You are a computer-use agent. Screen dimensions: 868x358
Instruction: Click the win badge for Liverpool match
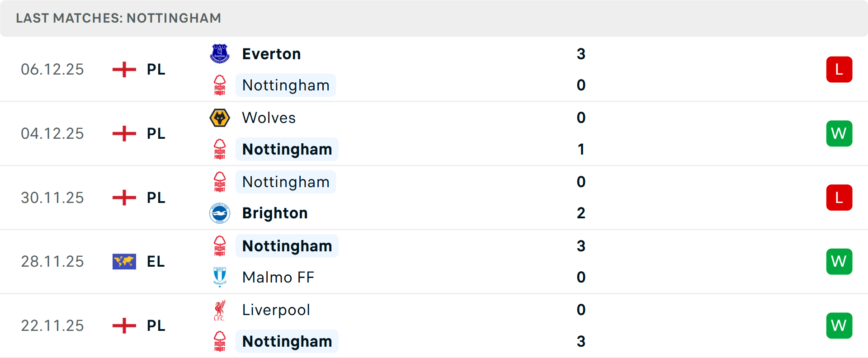tap(839, 325)
